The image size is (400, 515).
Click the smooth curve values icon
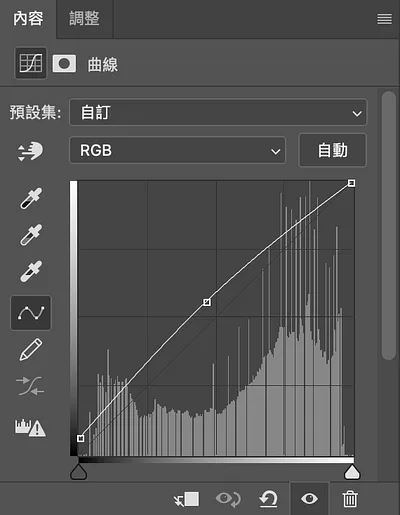point(30,386)
